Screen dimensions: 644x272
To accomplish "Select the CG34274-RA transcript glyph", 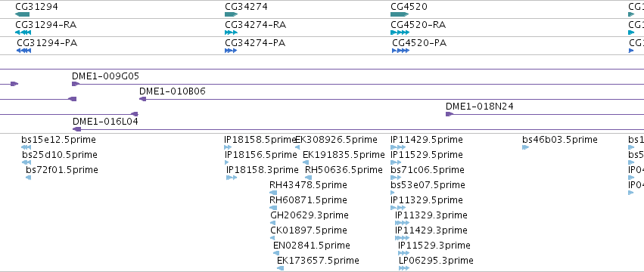I will [x=231, y=32].
